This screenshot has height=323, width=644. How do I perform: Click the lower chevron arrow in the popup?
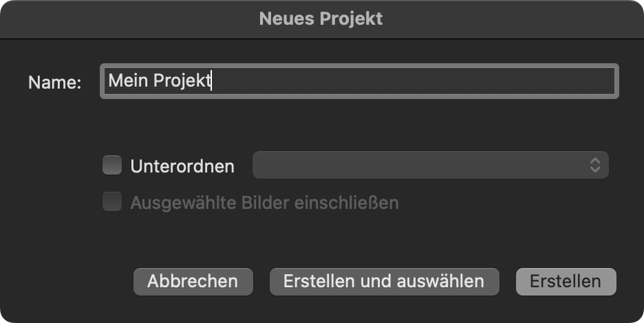(x=595, y=169)
